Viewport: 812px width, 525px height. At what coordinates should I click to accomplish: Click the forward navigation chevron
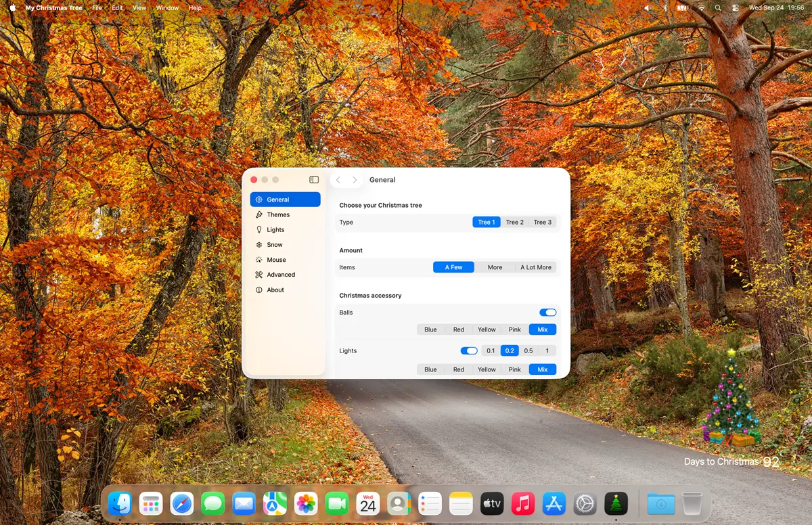[355, 180]
